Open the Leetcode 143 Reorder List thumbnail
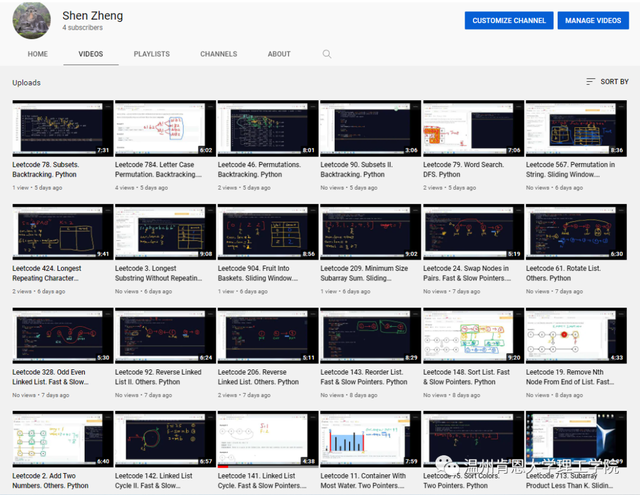The width and height of the screenshot is (640, 495). [371, 335]
